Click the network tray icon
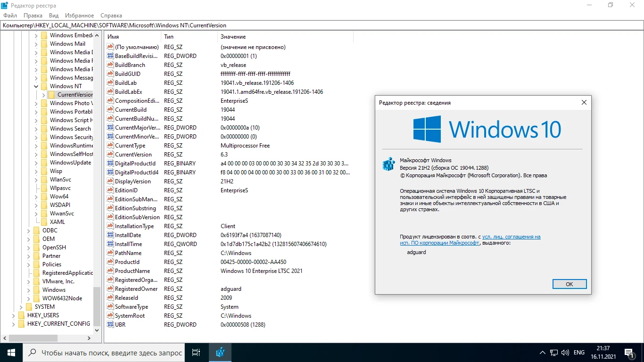This screenshot has width=644, height=362. [554, 353]
